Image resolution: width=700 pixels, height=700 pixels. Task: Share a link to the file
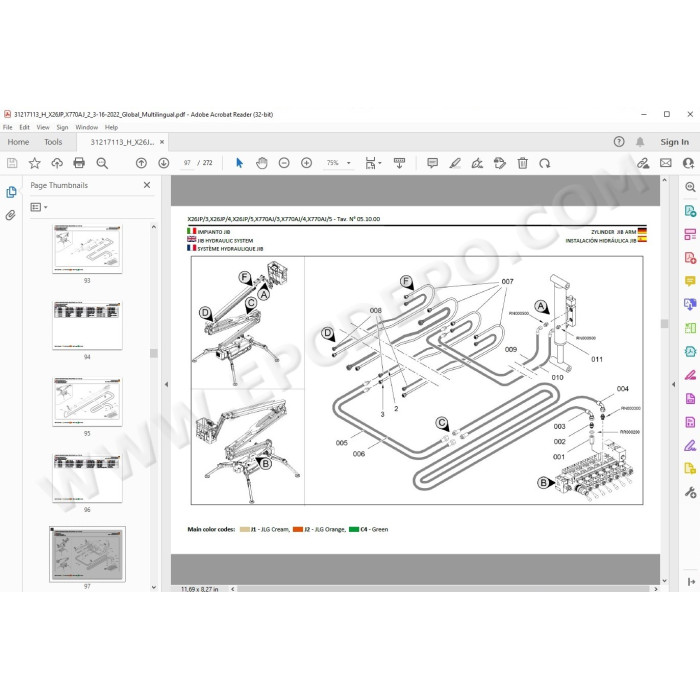(643, 163)
